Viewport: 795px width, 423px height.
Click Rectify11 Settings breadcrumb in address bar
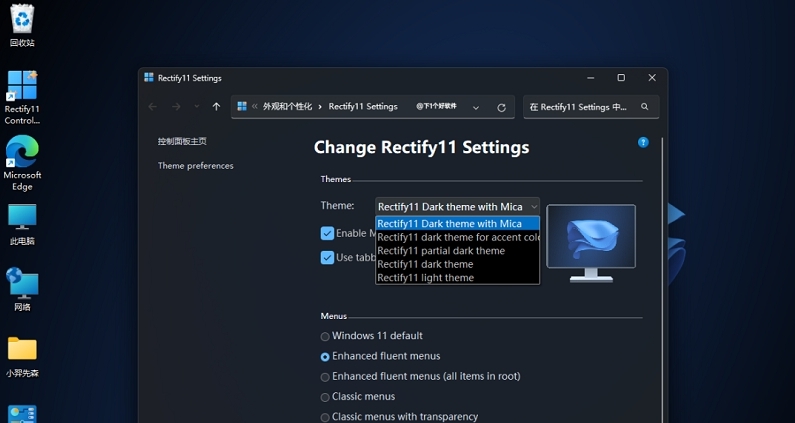pyautogui.click(x=363, y=107)
